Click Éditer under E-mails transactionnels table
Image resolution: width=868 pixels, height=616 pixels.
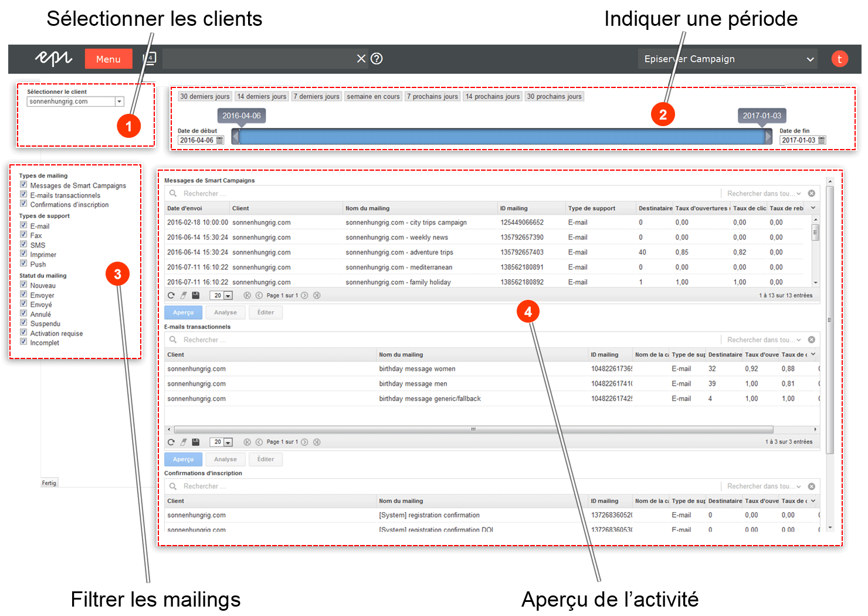click(266, 459)
